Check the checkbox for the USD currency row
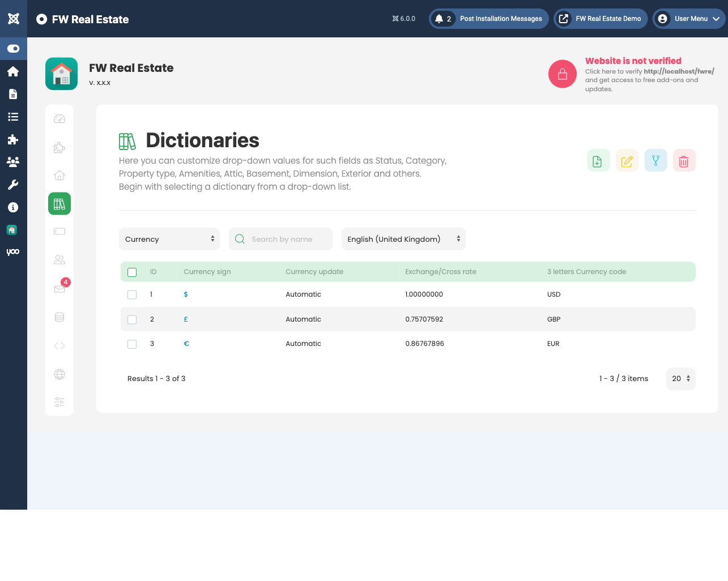Viewport: 728px width, 581px height. point(132,294)
